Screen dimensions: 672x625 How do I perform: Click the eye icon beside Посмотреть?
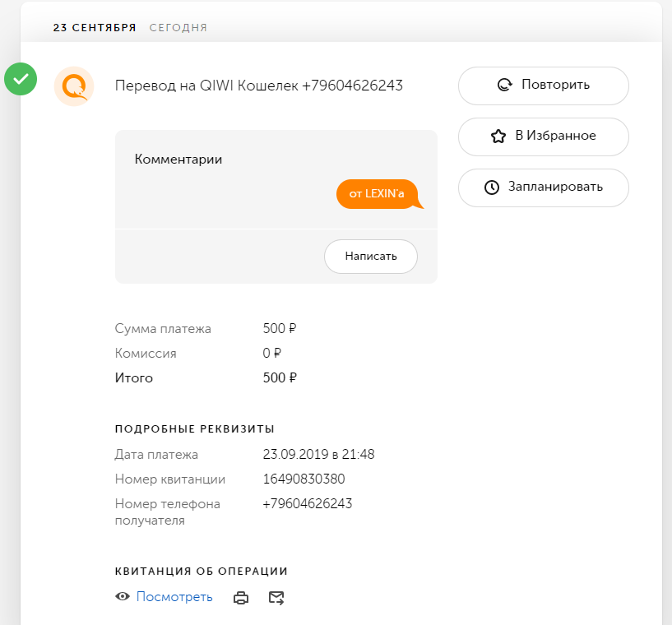123,597
